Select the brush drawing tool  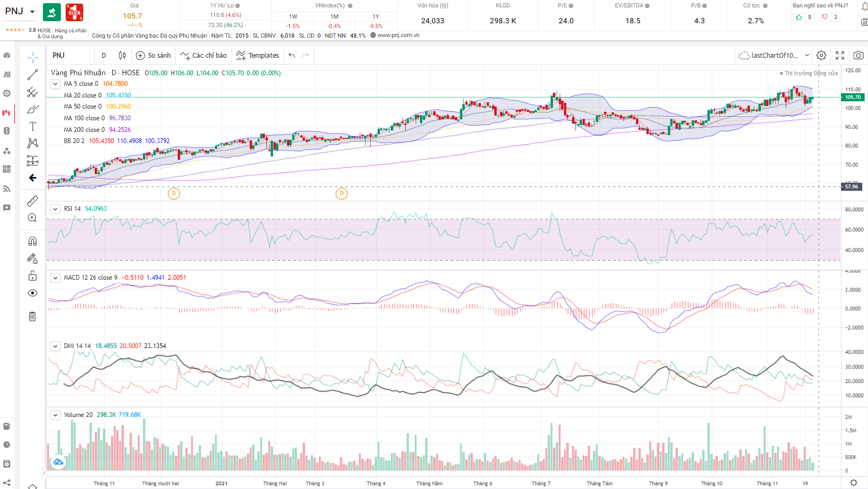(x=32, y=109)
